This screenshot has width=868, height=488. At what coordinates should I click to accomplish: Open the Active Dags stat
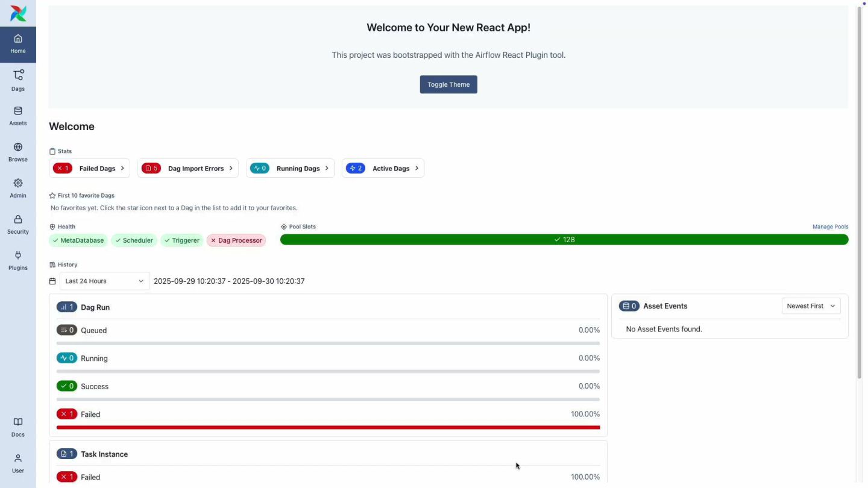click(383, 169)
